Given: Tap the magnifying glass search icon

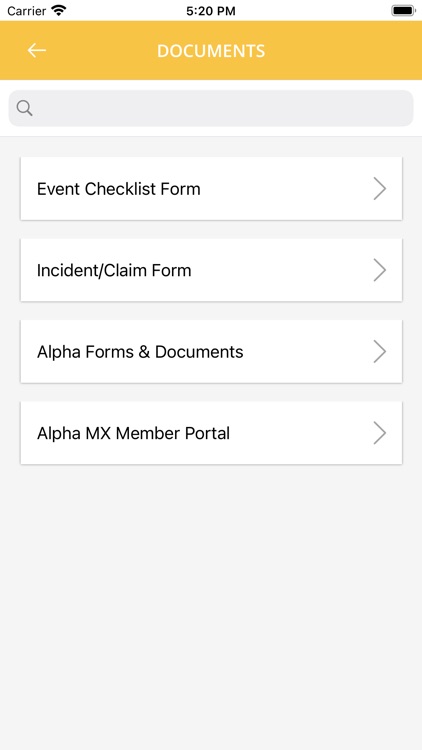Looking at the screenshot, I should click(24, 109).
